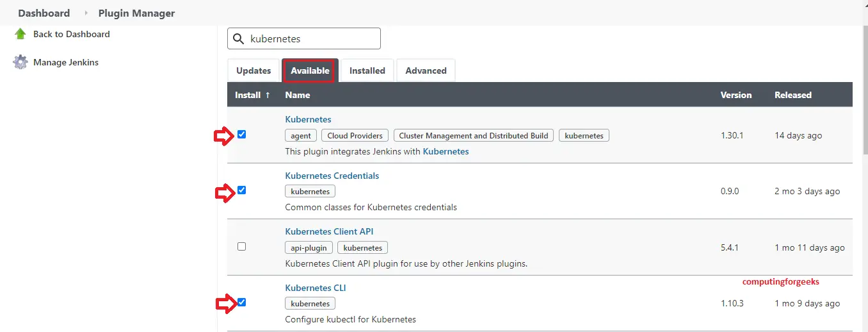This screenshot has height=332, width=868.
Task: Uncheck the Kubernetes plugin install checkbox
Action: (241, 135)
